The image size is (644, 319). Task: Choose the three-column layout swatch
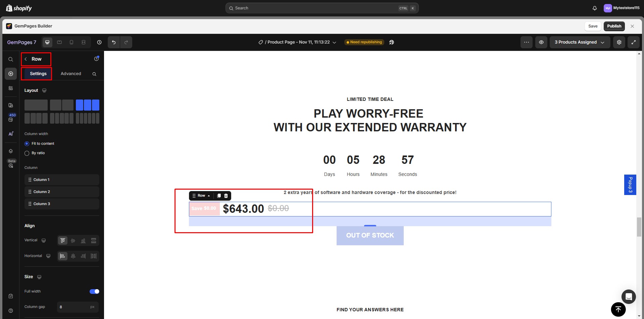[88, 105]
